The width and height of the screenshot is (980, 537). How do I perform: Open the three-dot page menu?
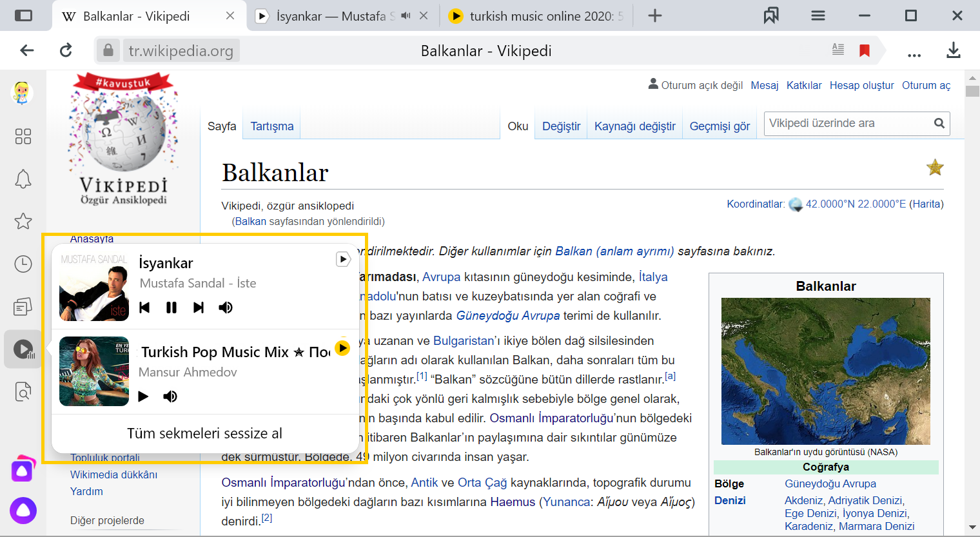click(914, 54)
